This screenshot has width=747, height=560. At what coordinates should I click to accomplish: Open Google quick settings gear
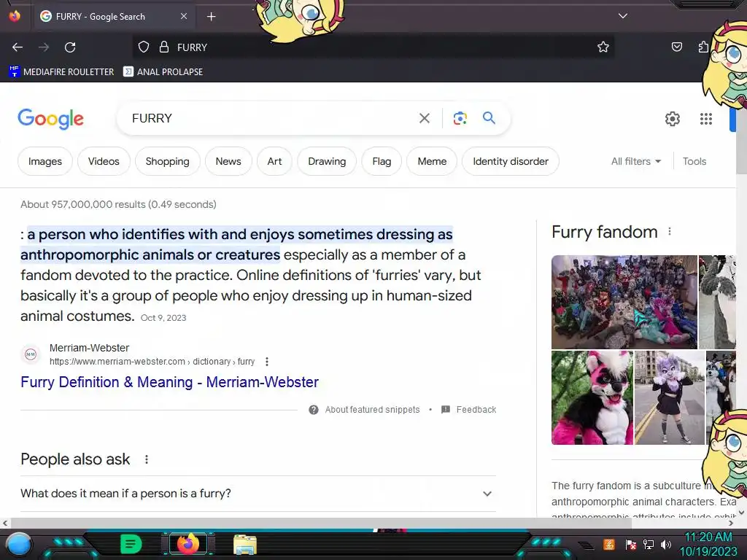click(672, 119)
